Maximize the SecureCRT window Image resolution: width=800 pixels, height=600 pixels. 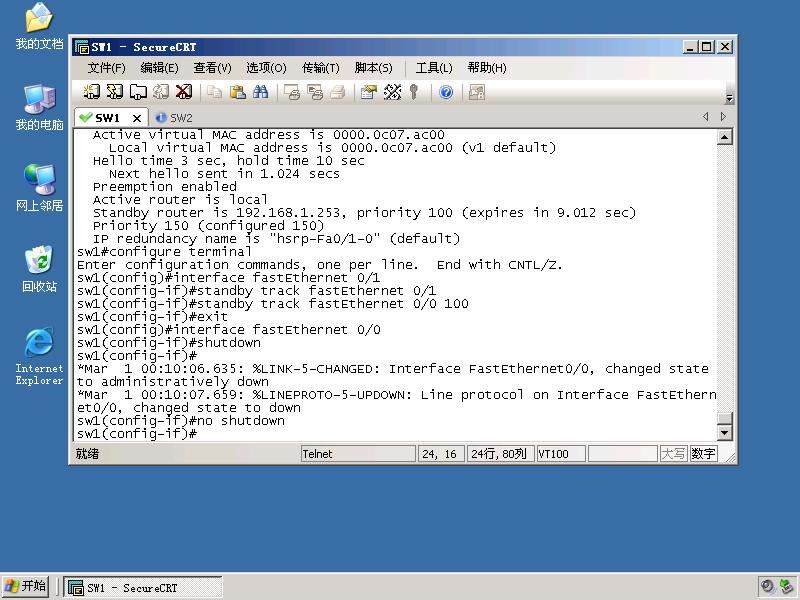[x=707, y=47]
